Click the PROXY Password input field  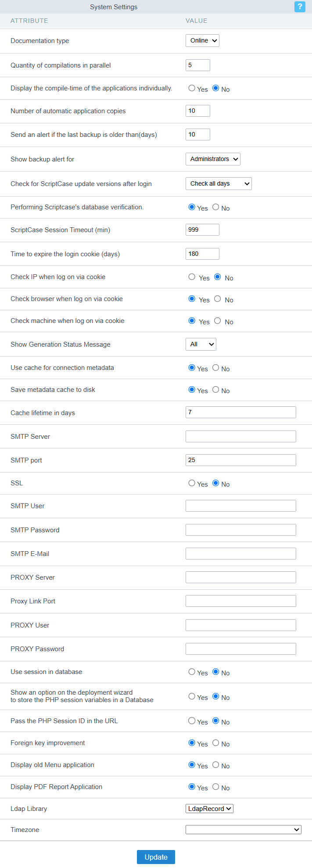(x=240, y=648)
